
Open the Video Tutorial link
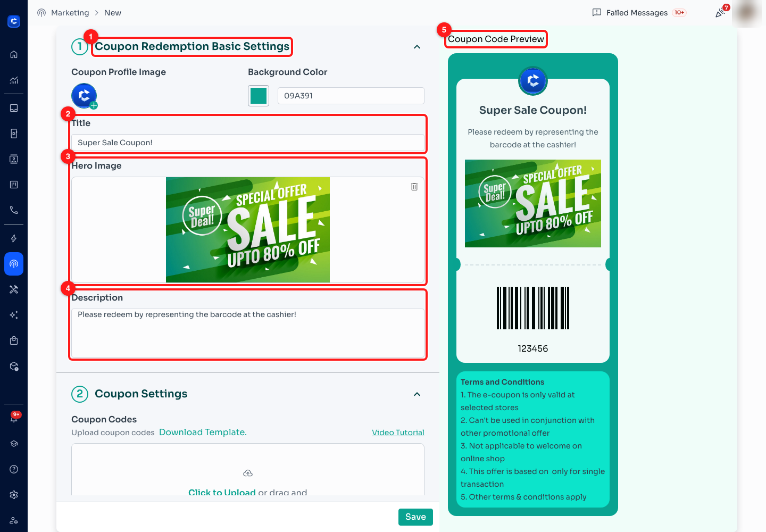tap(398, 433)
